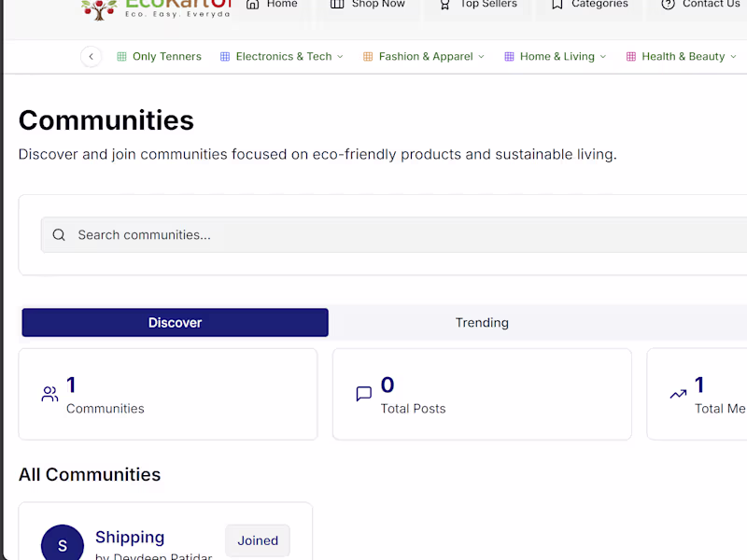Viewport: 747px width, 560px height.
Task: Click the EcoKart tree logo icon
Action: point(99,9)
